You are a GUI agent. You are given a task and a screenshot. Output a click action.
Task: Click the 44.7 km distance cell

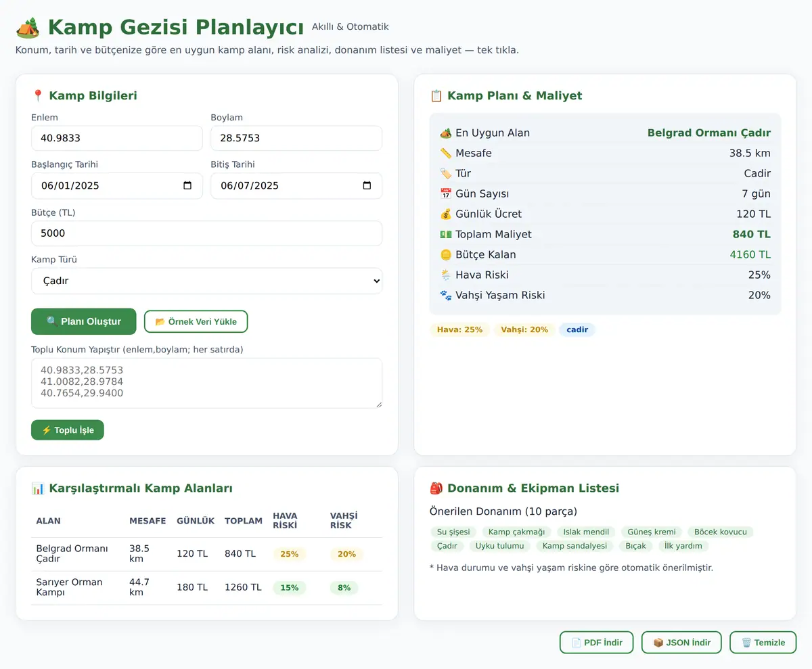[139, 588]
